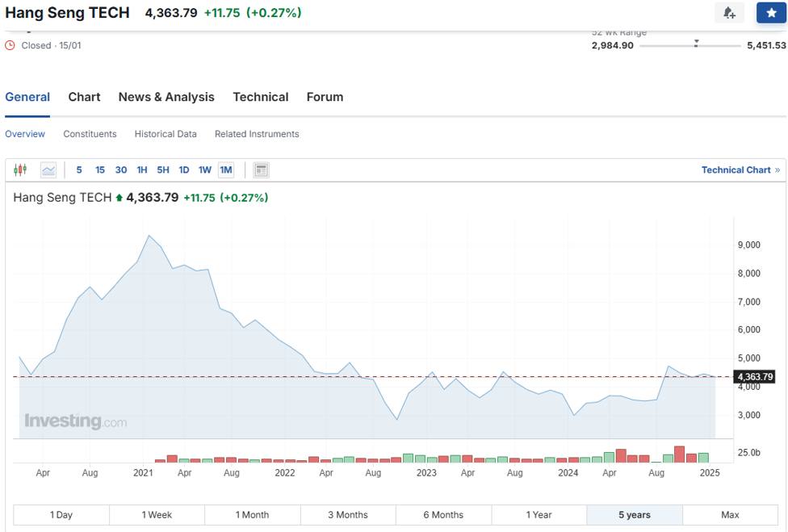Set chart range to 1 Year

539,515
